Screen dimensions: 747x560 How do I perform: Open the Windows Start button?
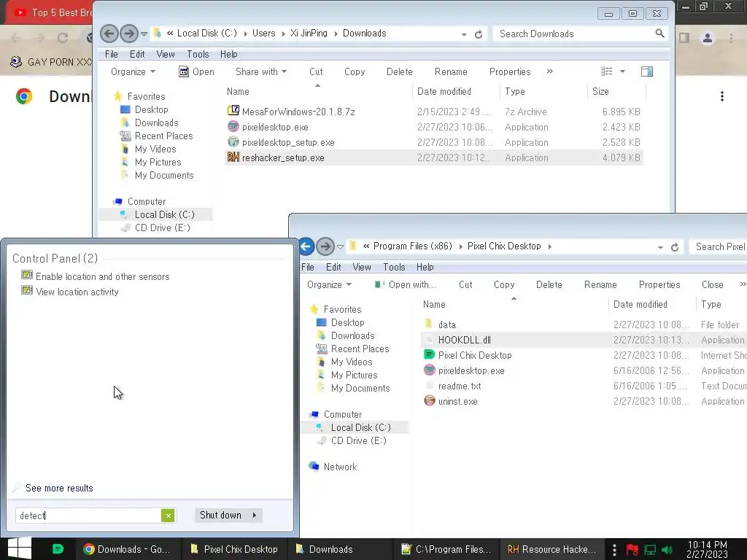20,549
